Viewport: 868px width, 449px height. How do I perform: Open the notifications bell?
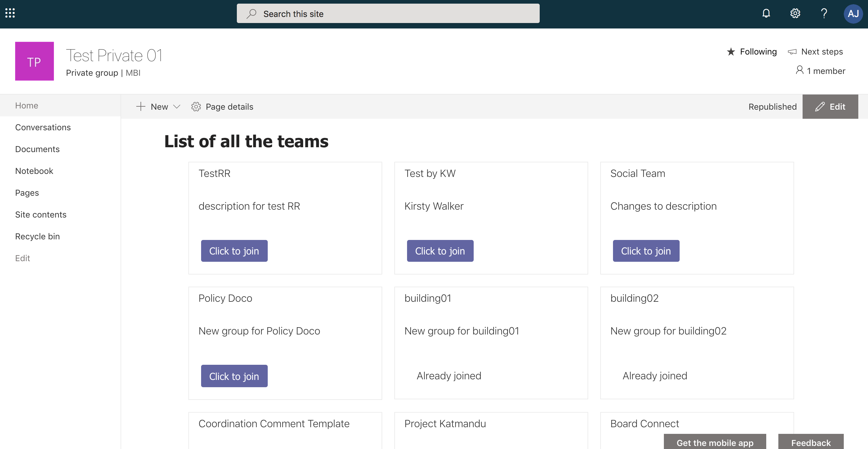tap(766, 14)
